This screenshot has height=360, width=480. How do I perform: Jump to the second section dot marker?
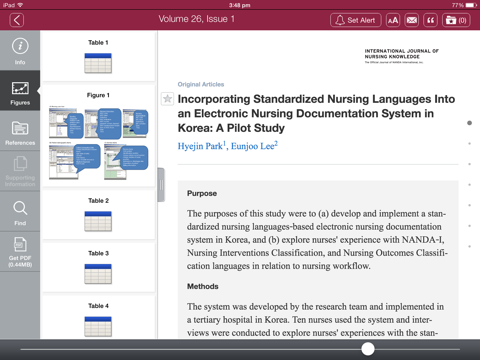pyautogui.click(x=469, y=144)
